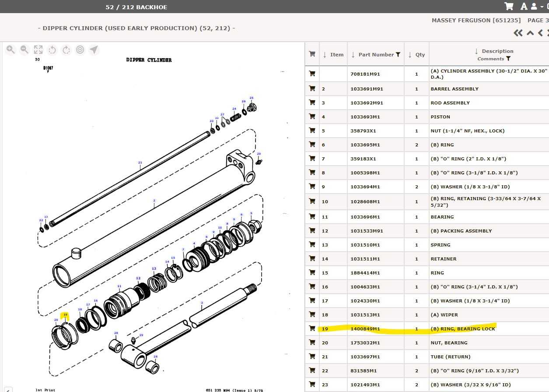Viewport: 549px width, 392px height.
Task: Add PISTON to cart
Action: point(312,117)
